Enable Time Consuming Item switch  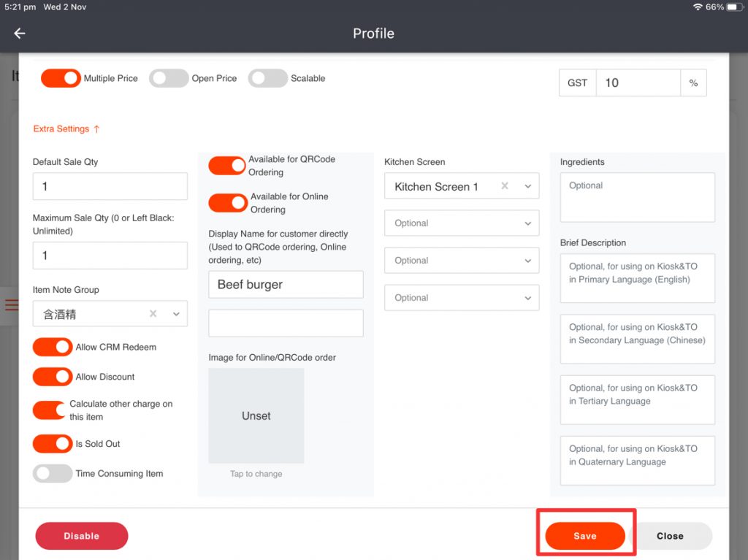click(x=53, y=474)
